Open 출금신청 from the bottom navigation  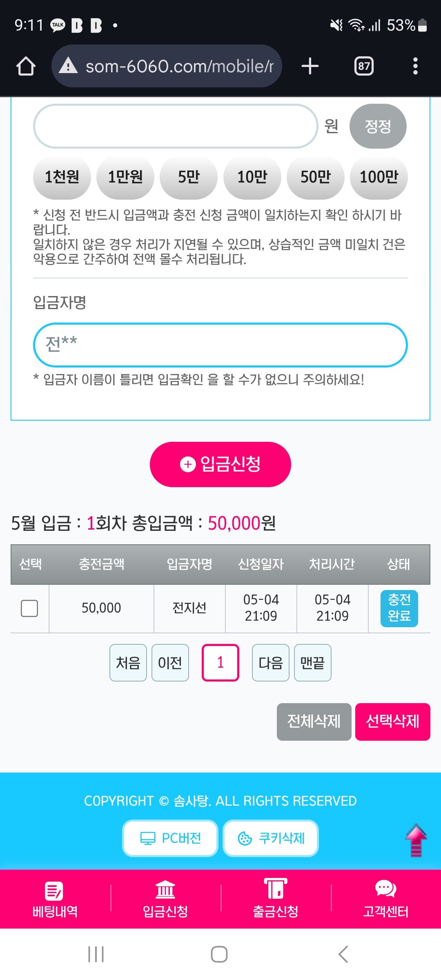[x=276, y=899]
